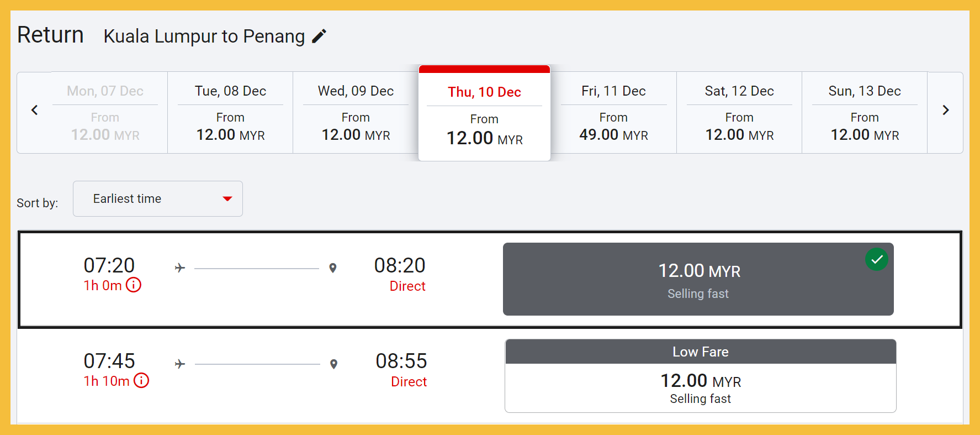
Task: Go to previous dates with left chevron
Action: pyautogui.click(x=35, y=110)
